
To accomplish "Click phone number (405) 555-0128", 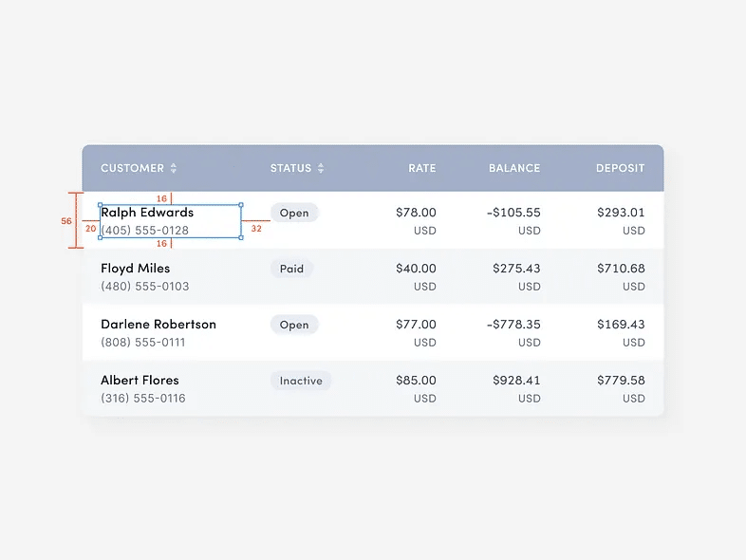I will [144, 231].
